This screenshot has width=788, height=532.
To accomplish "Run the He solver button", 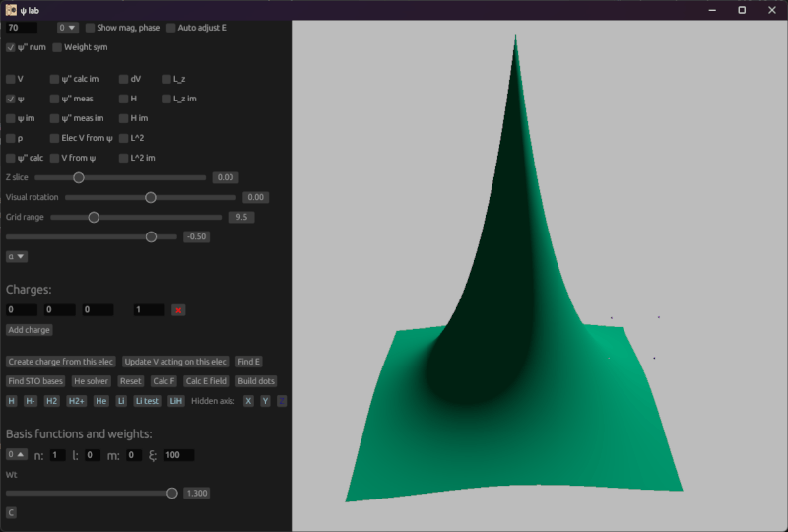I will coord(91,381).
